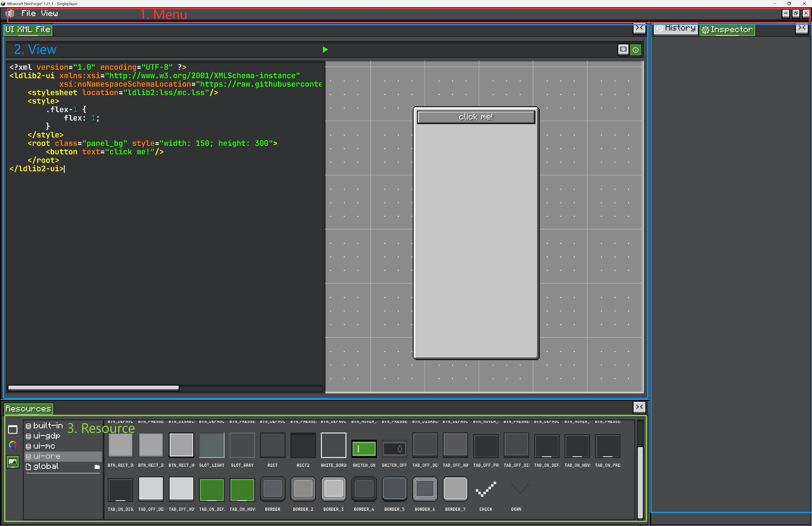Select the BORDER_4 texture
Screen dimensions: 812x526
[364, 489]
